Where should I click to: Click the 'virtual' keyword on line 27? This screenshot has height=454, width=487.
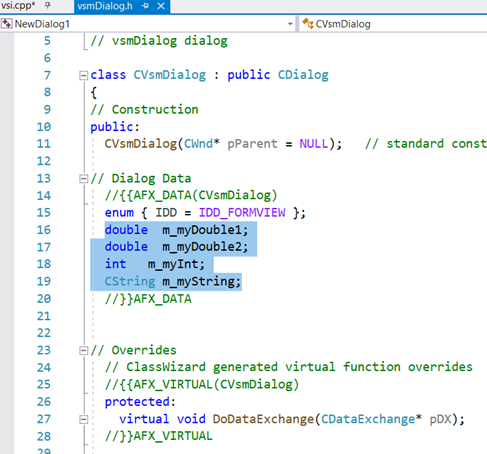(x=144, y=419)
